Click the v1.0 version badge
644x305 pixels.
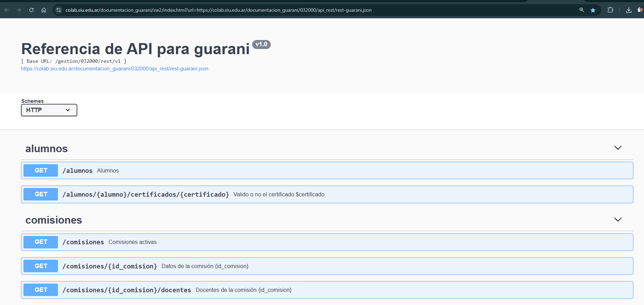click(261, 45)
